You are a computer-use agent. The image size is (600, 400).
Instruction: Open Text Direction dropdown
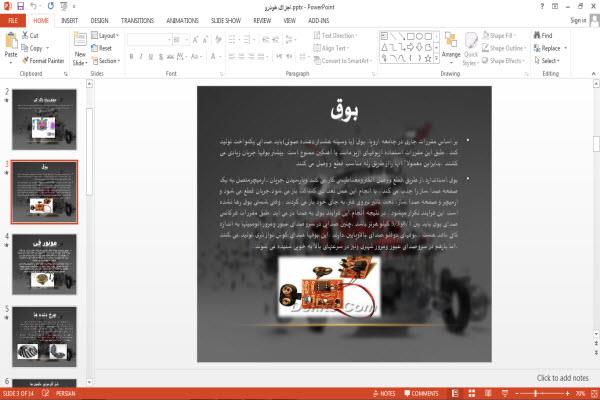(x=335, y=36)
